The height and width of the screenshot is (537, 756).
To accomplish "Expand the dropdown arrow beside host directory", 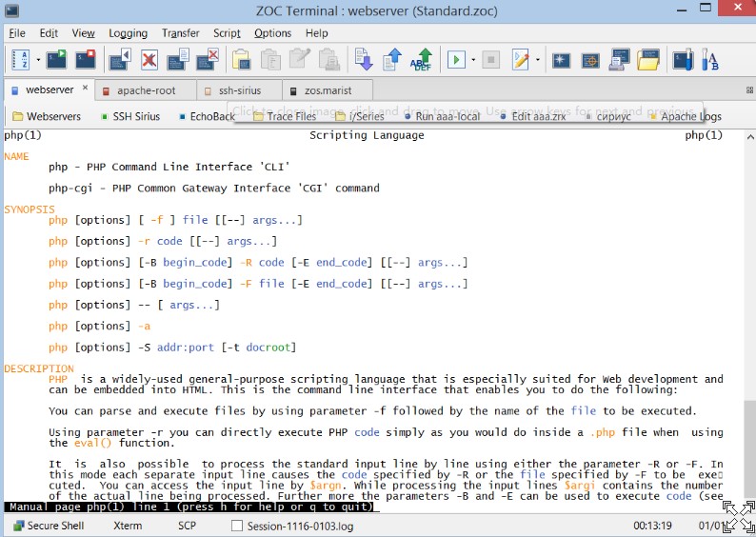I will click(x=38, y=60).
